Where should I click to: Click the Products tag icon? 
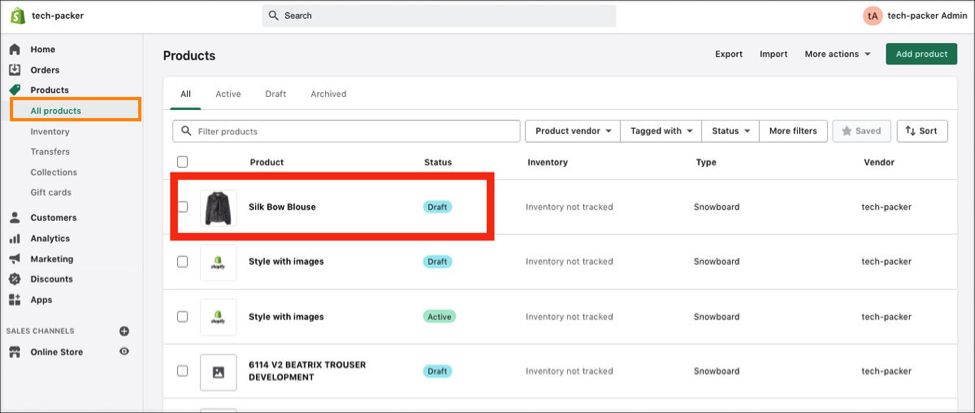click(15, 90)
